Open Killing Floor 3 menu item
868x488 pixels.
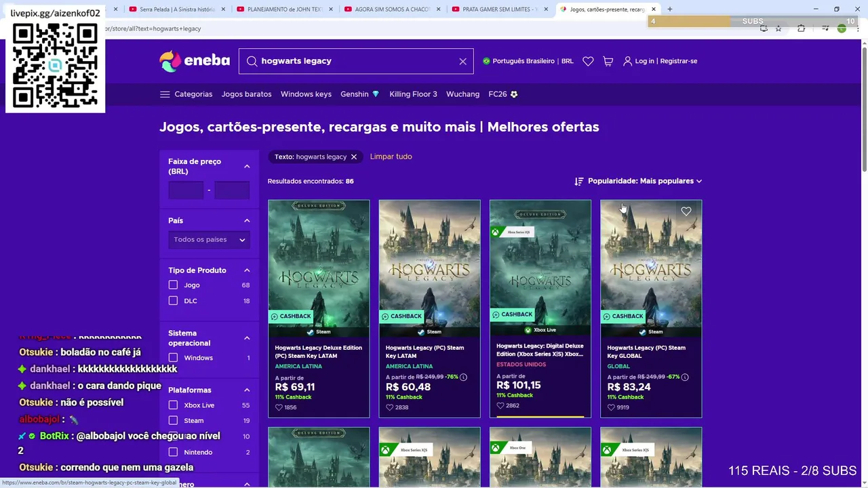413,94
